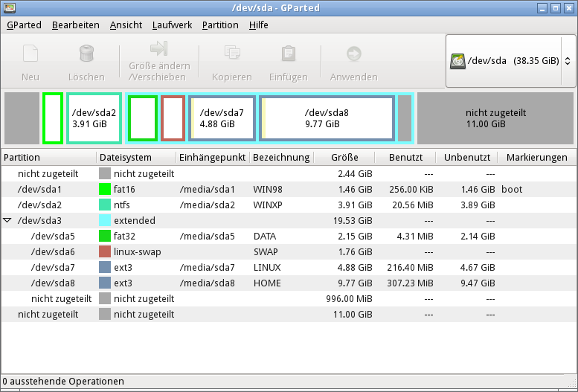
Task: Click the Löschen trash can icon
Action: pyautogui.click(x=86, y=54)
